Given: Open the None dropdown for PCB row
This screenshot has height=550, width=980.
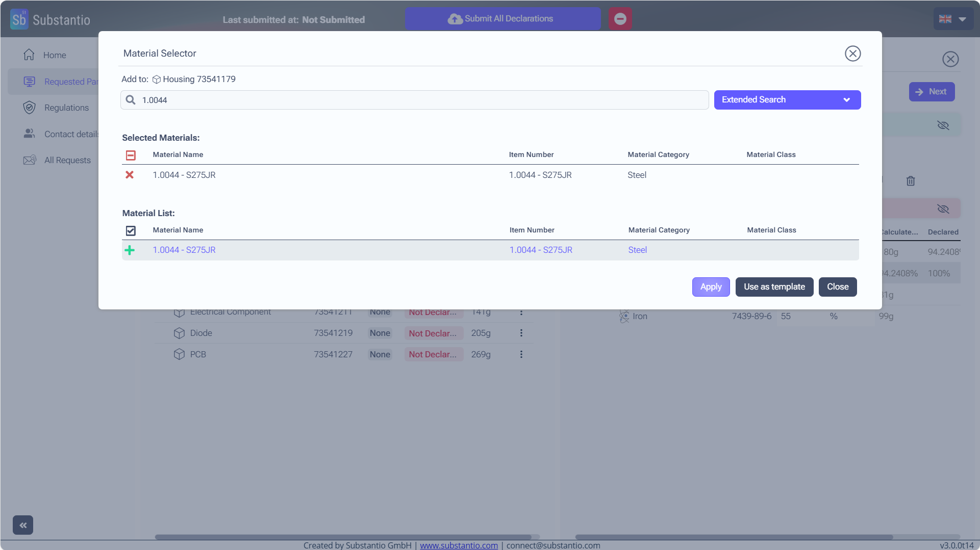Looking at the screenshot, I should coord(380,354).
